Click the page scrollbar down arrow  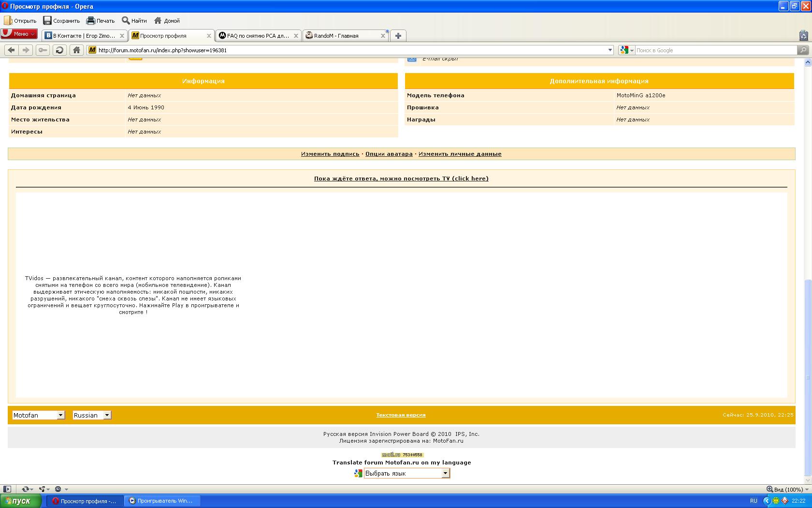coord(807,480)
